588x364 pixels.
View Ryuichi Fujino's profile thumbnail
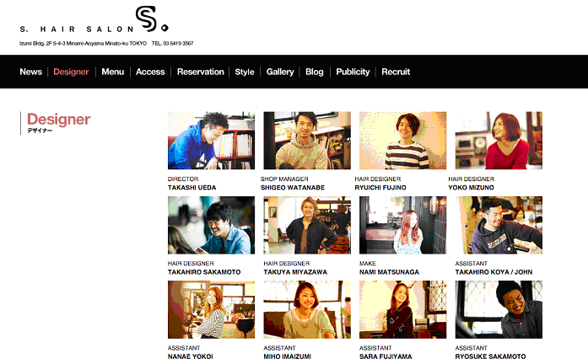coord(402,141)
